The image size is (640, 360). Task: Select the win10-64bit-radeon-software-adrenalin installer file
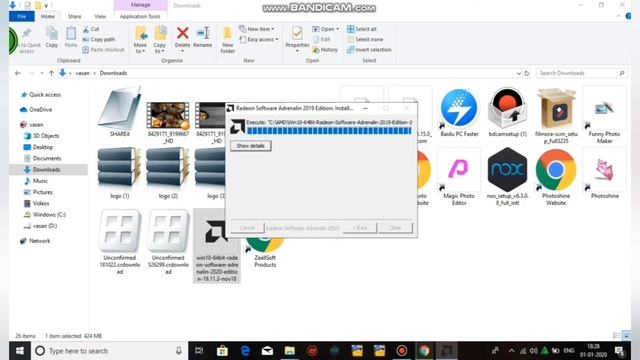(217, 246)
